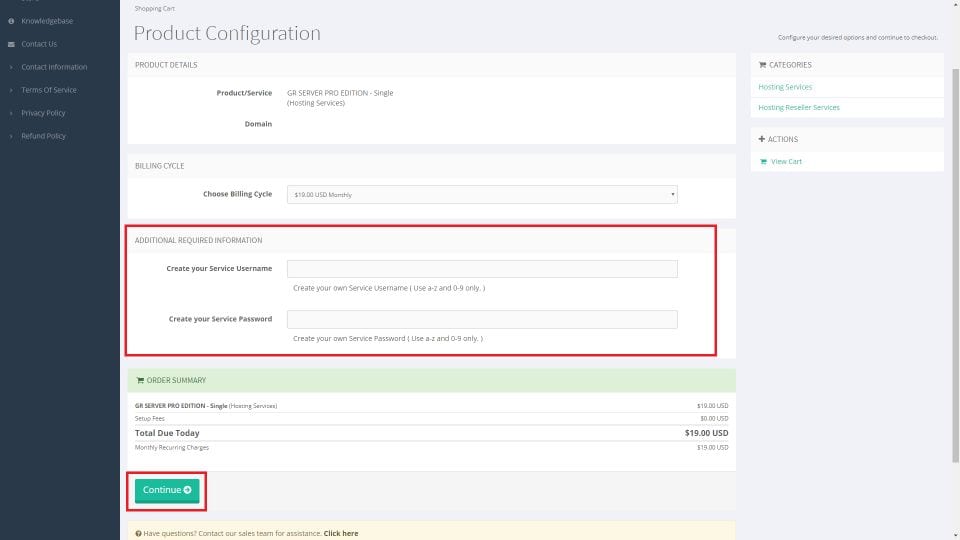
Task: Focus the Service Password input field
Action: coord(482,319)
